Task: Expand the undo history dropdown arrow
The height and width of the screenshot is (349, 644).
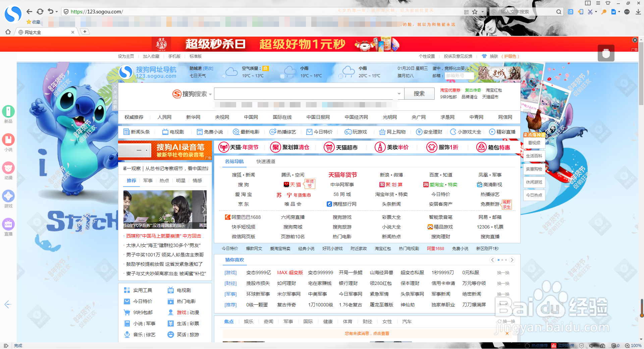Action: (x=57, y=12)
